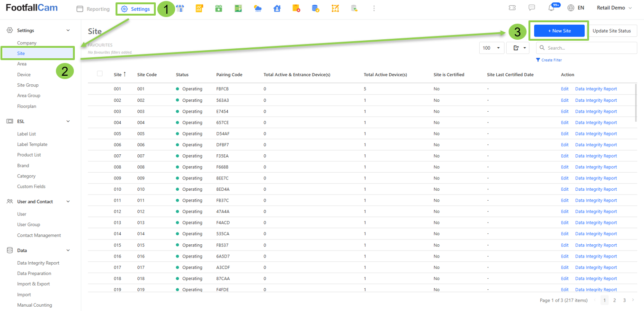Open Site Group in the sidebar

click(28, 85)
